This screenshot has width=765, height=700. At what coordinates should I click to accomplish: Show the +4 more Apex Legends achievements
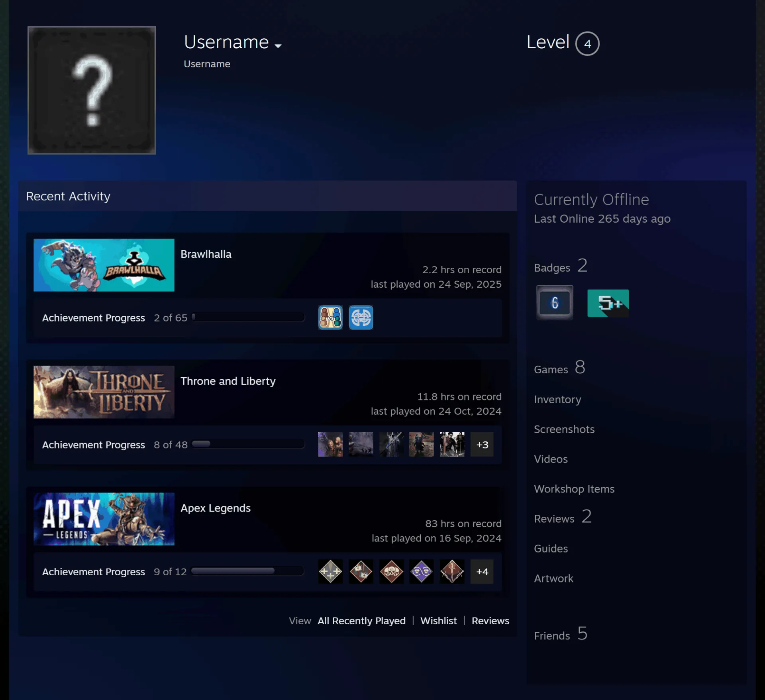coord(482,571)
